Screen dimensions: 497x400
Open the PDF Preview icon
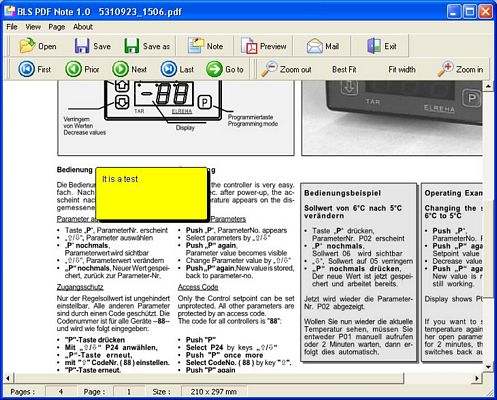click(x=249, y=46)
